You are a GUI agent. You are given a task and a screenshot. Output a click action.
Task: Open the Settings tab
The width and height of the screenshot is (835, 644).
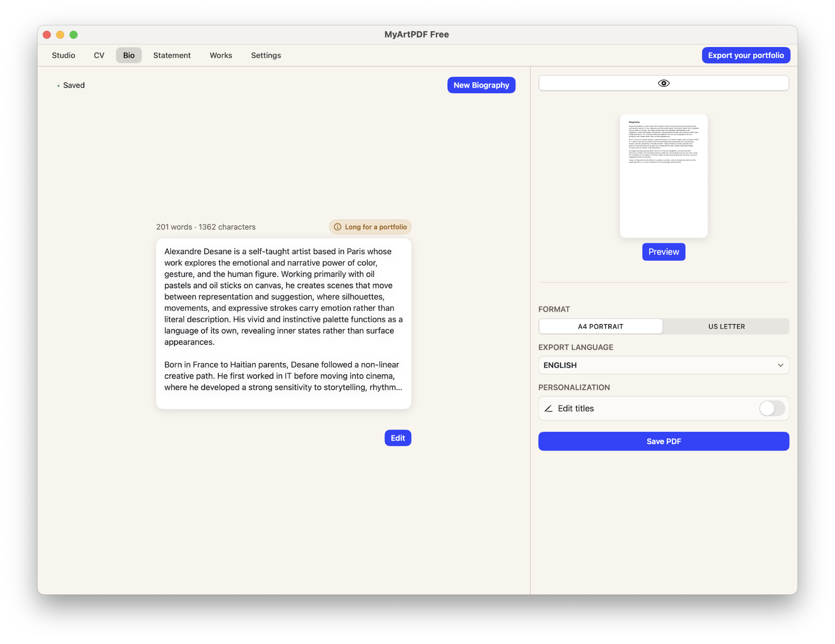(x=266, y=55)
